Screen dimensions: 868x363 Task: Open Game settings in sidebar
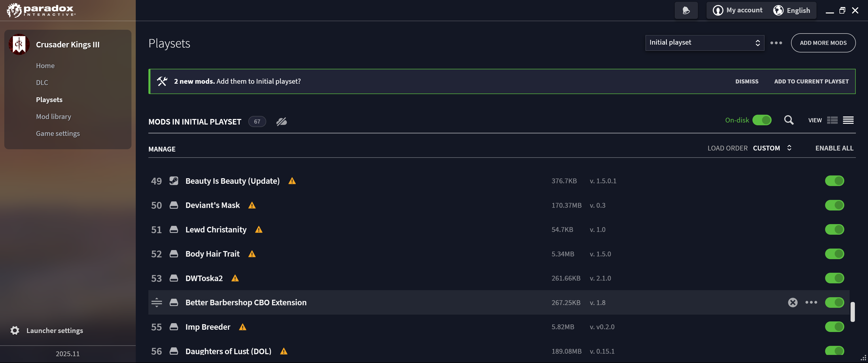pos(58,133)
